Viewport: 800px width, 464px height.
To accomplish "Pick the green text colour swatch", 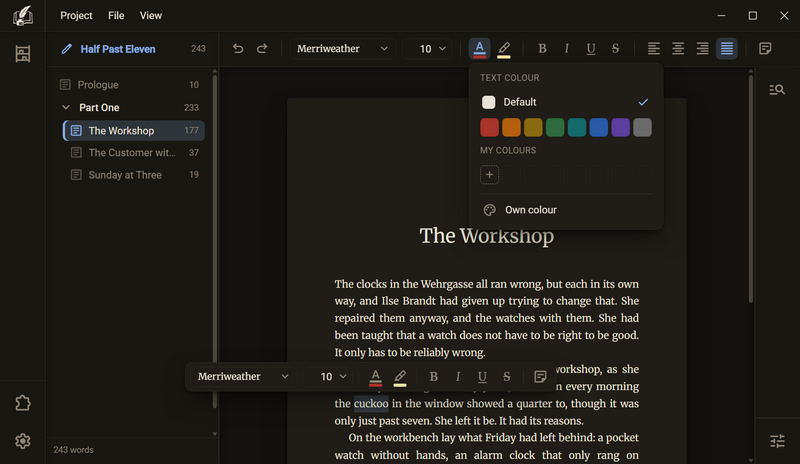I will point(555,127).
